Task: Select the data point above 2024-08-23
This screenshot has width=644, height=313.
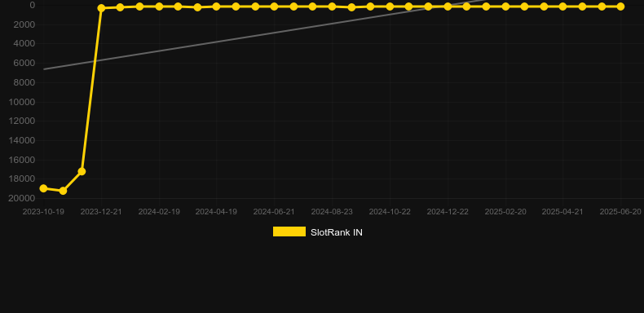Action: click(x=332, y=7)
